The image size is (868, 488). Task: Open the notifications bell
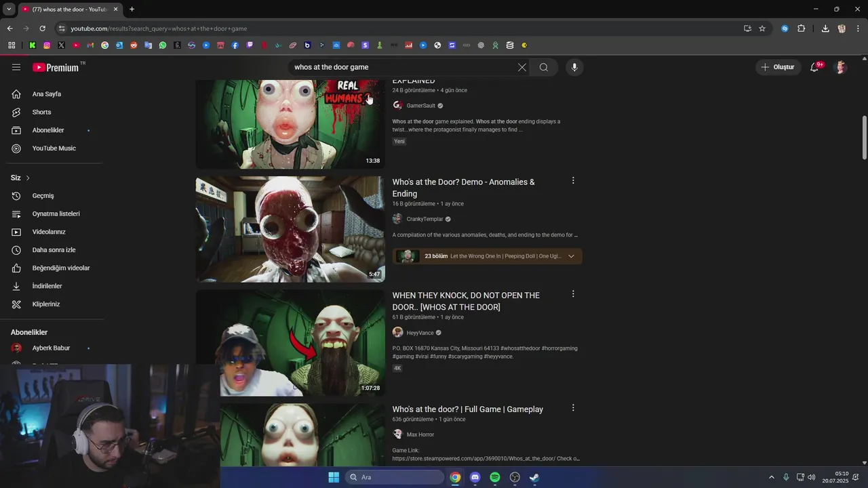814,67
